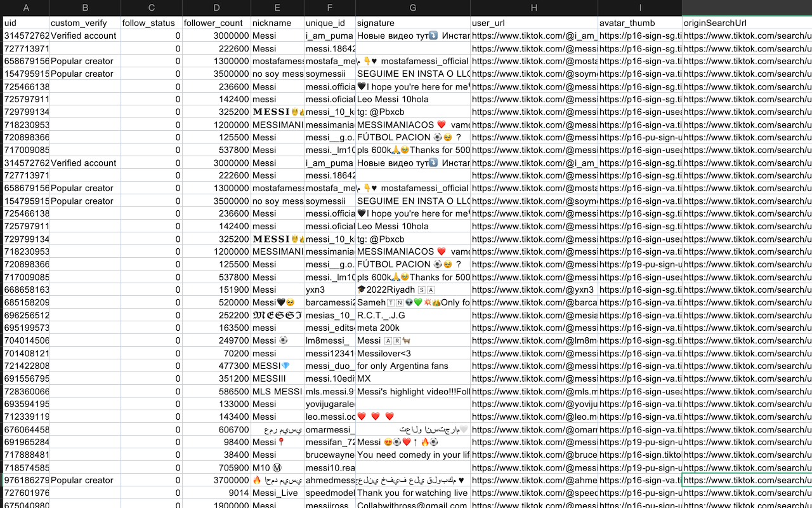Select the uid cell 685158209

click(x=26, y=302)
